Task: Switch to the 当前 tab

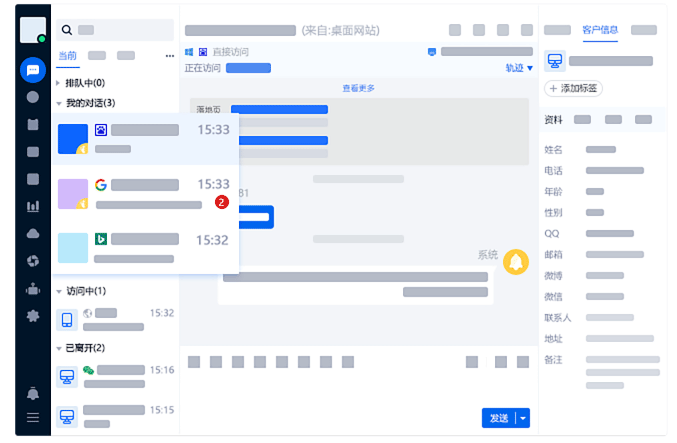Action: coord(67,55)
